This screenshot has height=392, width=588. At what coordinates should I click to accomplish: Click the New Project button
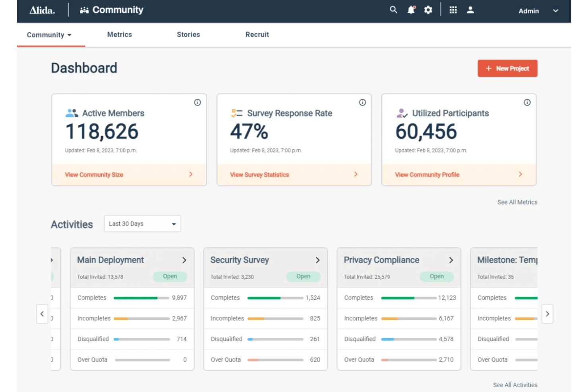[507, 68]
